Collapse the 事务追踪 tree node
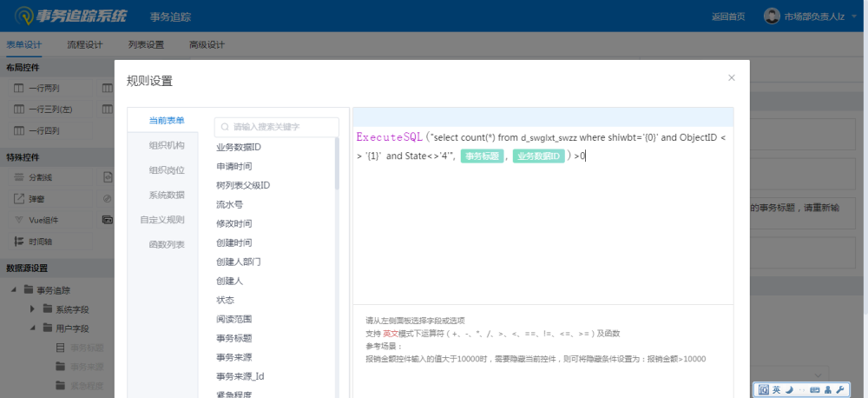 [x=14, y=289]
